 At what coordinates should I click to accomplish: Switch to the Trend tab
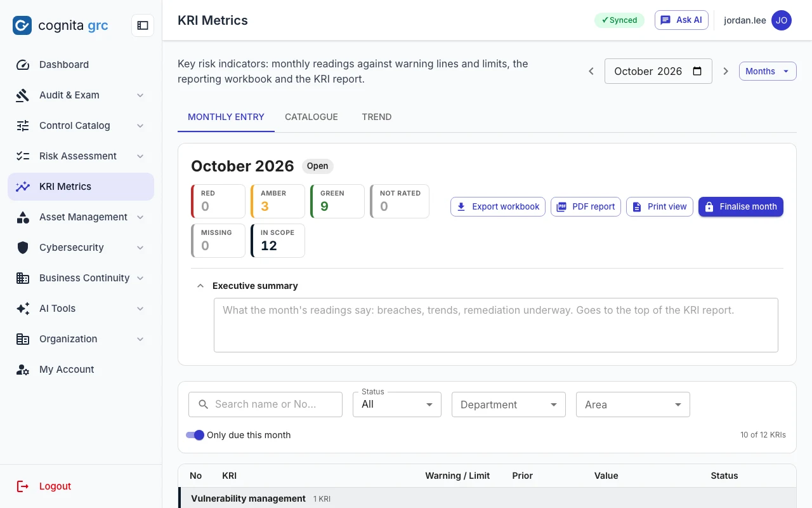377,117
